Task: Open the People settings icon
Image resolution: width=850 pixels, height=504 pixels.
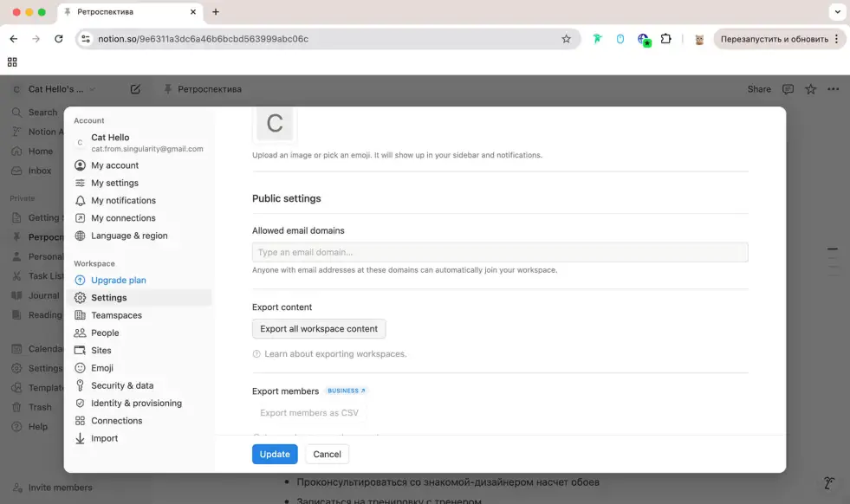Action: pyautogui.click(x=81, y=333)
